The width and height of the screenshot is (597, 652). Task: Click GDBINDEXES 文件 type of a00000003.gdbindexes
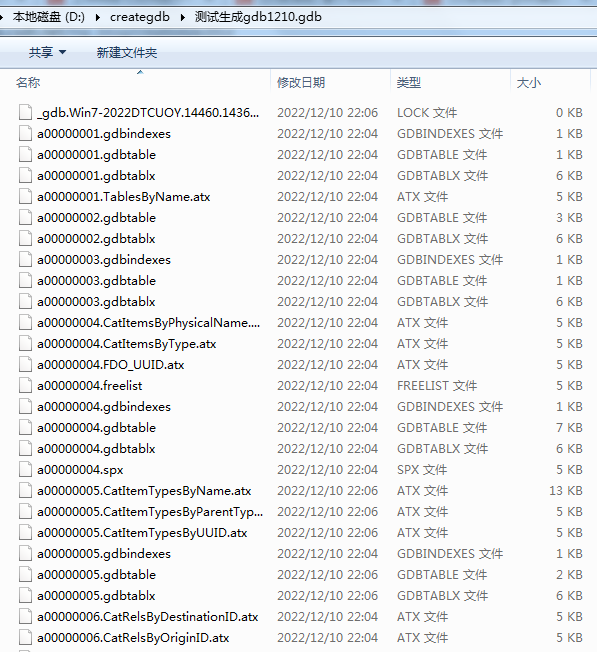pyautogui.click(x=450, y=259)
